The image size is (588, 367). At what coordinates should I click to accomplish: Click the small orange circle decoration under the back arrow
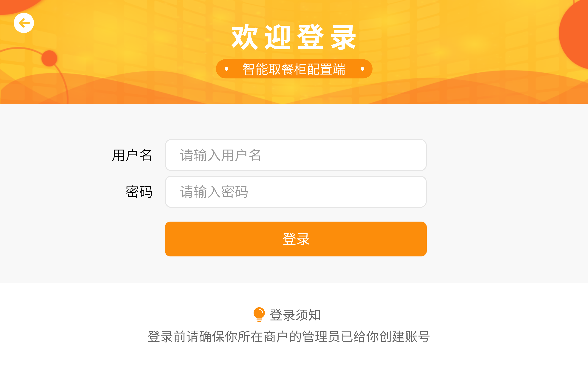point(49,58)
